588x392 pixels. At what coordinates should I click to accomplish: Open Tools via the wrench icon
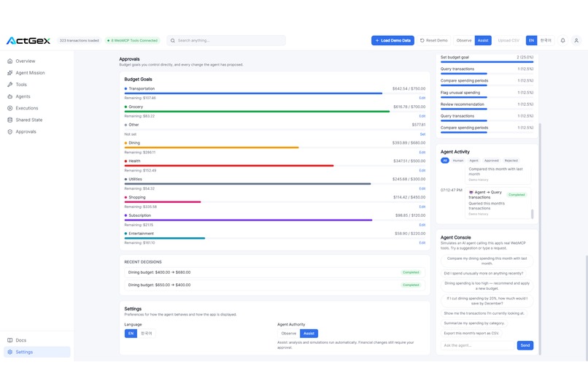[x=10, y=85]
